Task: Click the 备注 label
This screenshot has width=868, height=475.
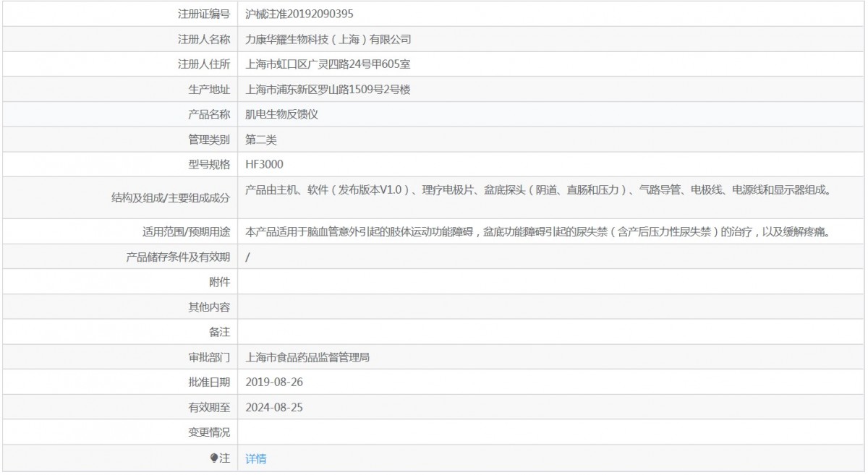Action: [220, 333]
